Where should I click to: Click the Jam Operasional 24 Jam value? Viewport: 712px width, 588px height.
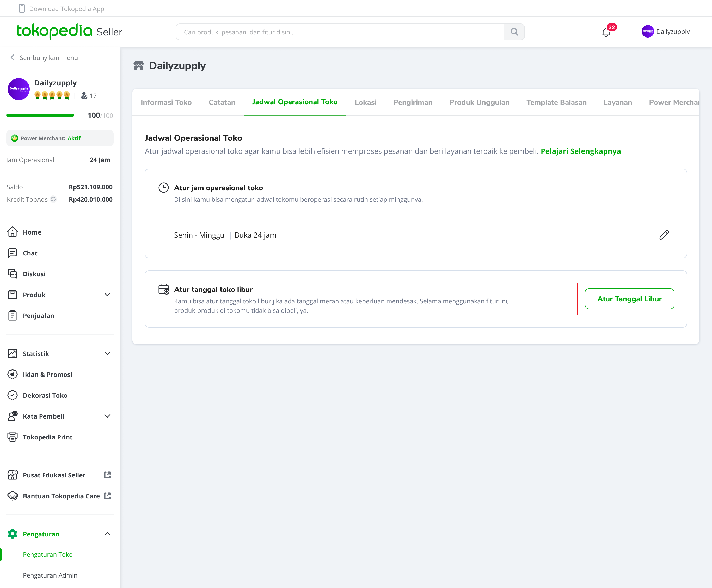pyautogui.click(x=100, y=160)
